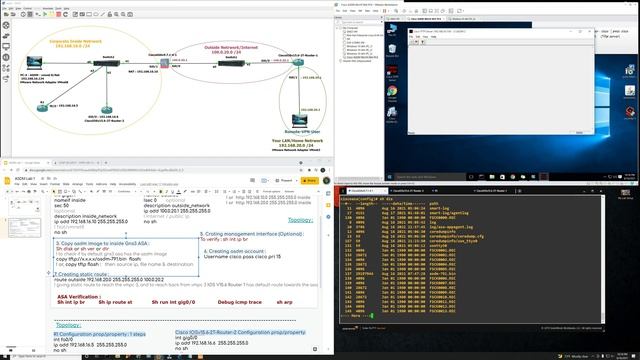
Task: Click Zoom out magnifier in GNS3 toolbar
Action: point(123,14)
